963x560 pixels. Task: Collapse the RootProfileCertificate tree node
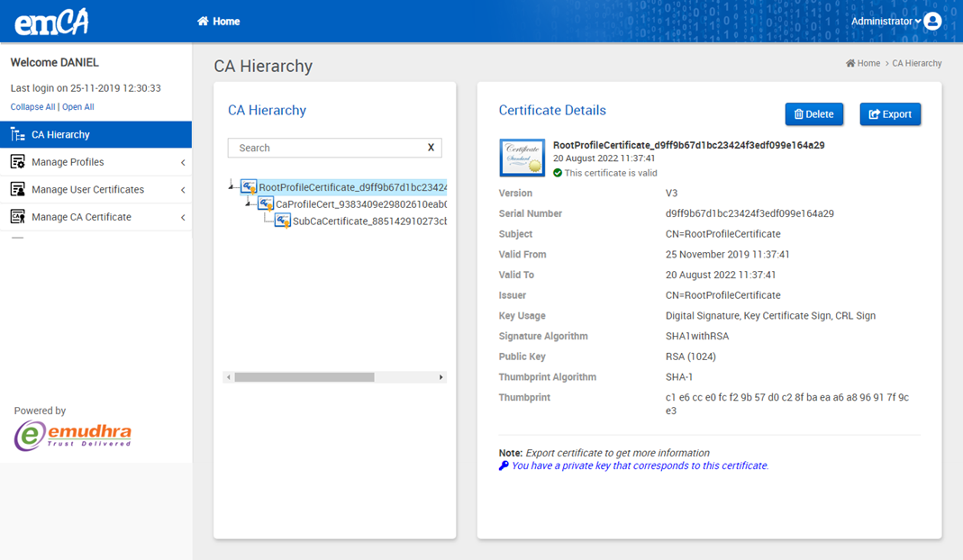click(232, 187)
